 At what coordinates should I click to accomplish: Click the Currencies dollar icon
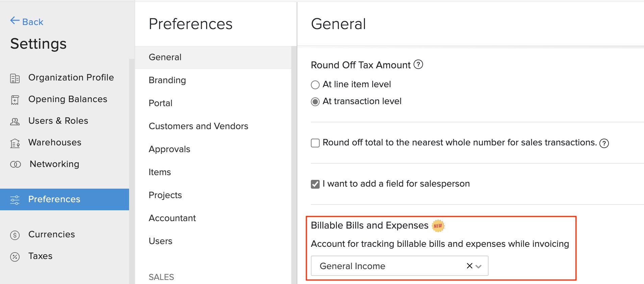(x=15, y=235)
